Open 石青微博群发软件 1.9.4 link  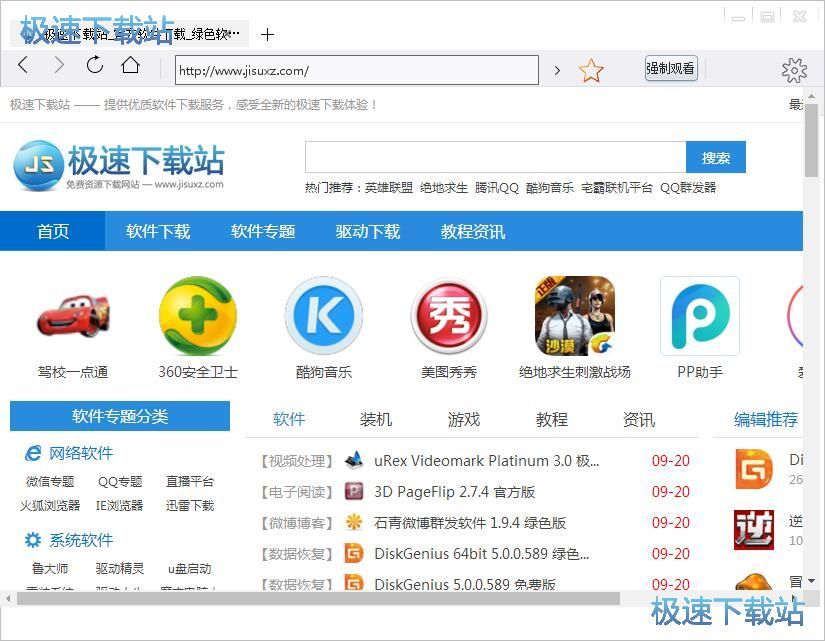point(470,523)
